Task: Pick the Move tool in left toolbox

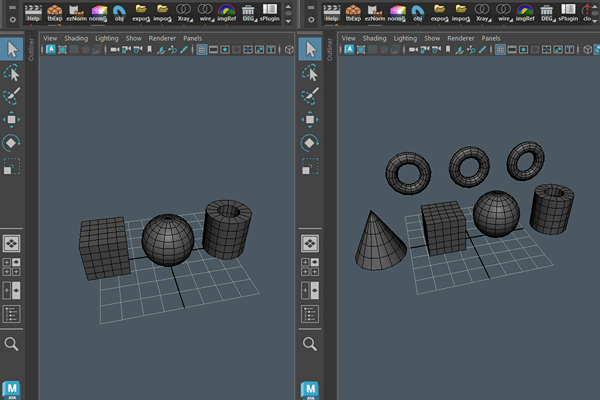Action: pos(11,119)
